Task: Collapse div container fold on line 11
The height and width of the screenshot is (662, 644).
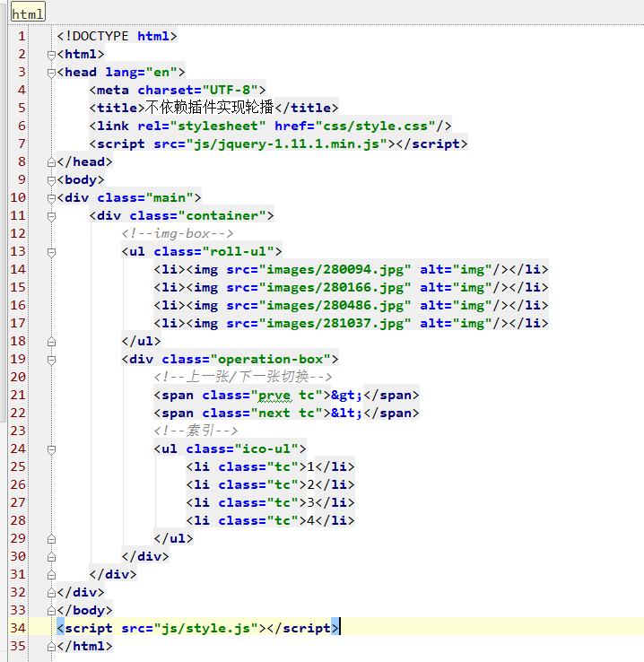Action: pos(51,216)
